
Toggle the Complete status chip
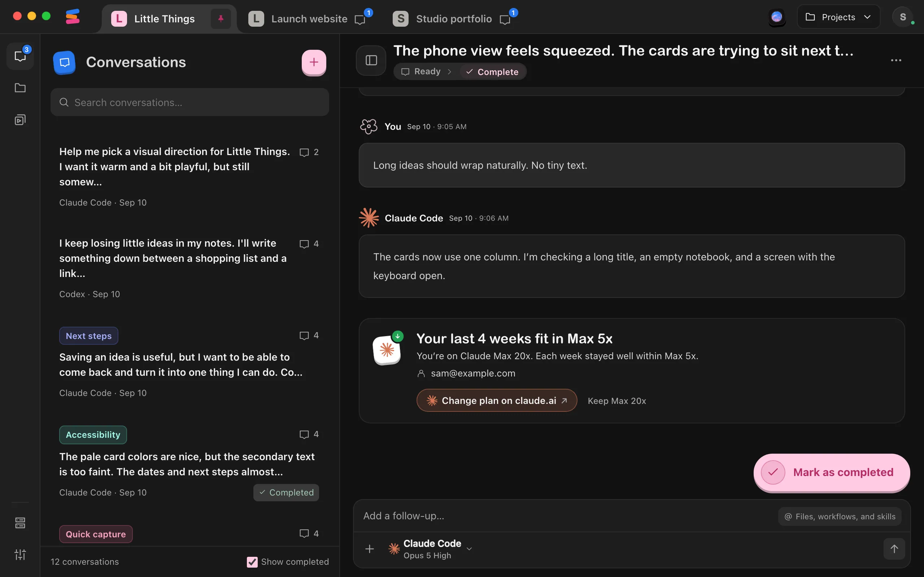(x=492, y=72)
